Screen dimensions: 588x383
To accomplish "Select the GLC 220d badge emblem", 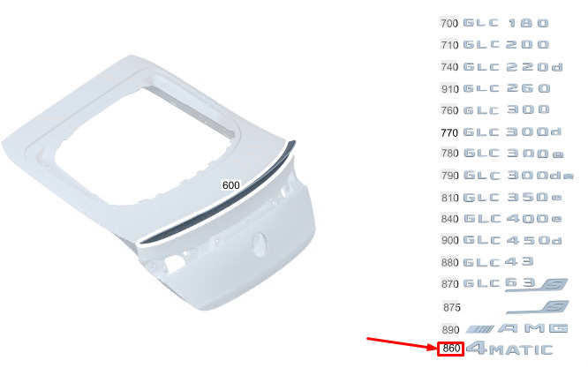I will click(513, 67).
